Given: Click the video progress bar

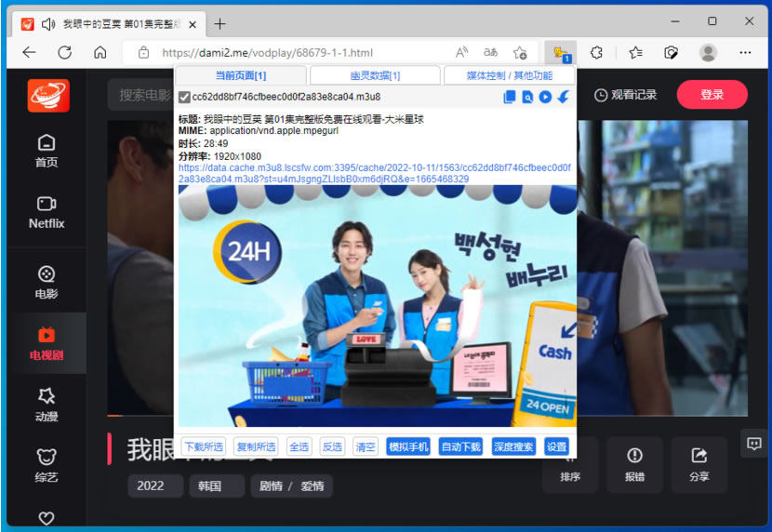Looking at the screenshot, I should (140, 416).
